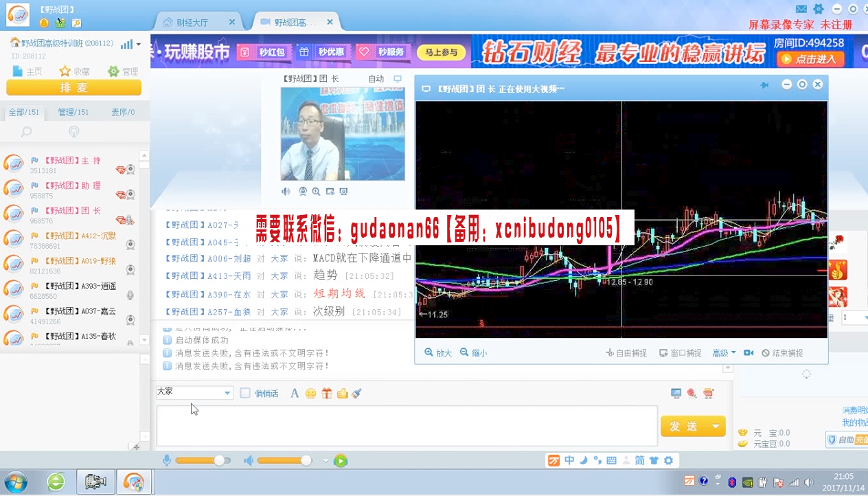Screen dimensions: 868x496
Task: Expand the send button dropdown arrow
Action: point(716,426)
